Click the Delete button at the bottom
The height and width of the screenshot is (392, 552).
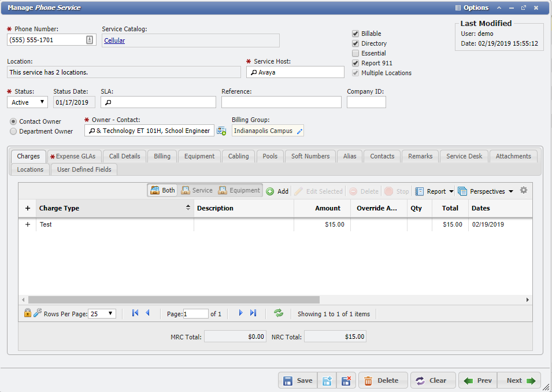pyautogui.click(x=383, y=380)
